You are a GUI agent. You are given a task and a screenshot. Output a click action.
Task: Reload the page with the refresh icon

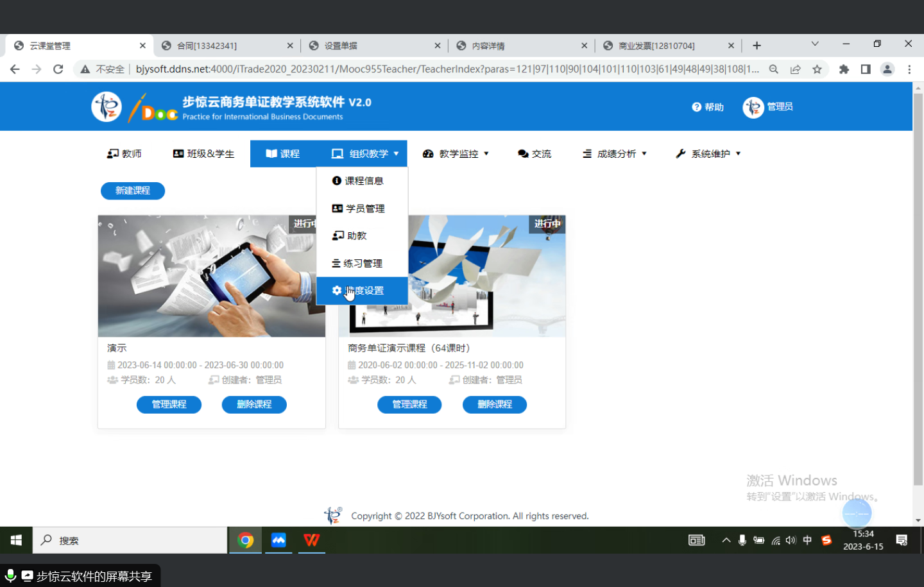pyautogui.click(x=58, y=69)
